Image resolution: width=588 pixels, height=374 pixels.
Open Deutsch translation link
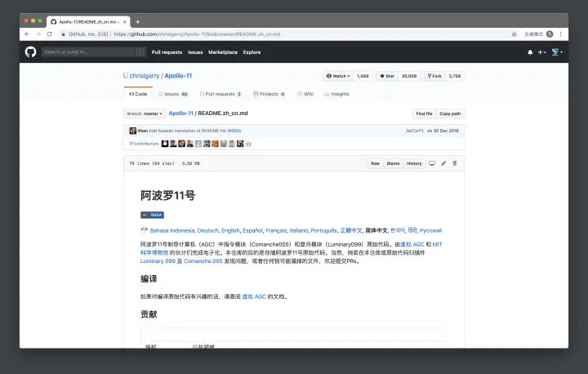coord(207,230)
